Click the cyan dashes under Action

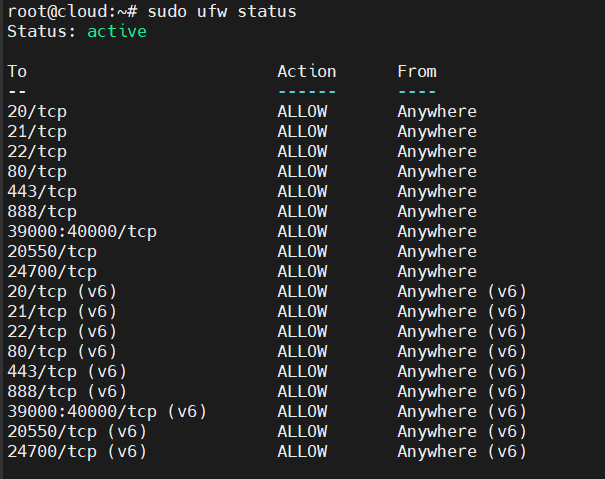[x=307, y=92]
